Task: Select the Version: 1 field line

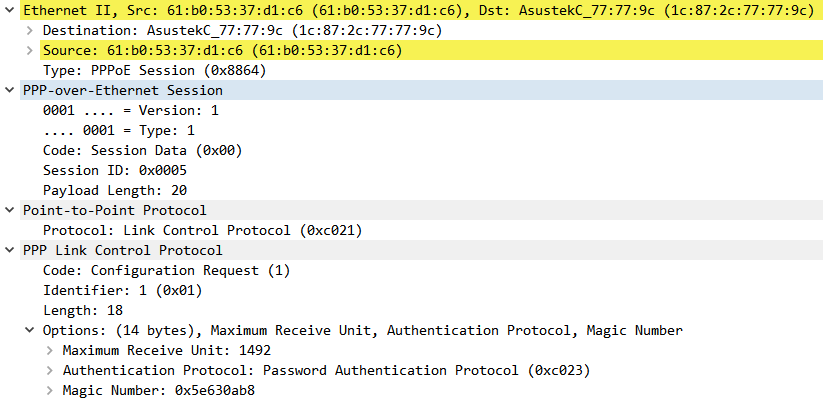Action: (x=130, y=110)
